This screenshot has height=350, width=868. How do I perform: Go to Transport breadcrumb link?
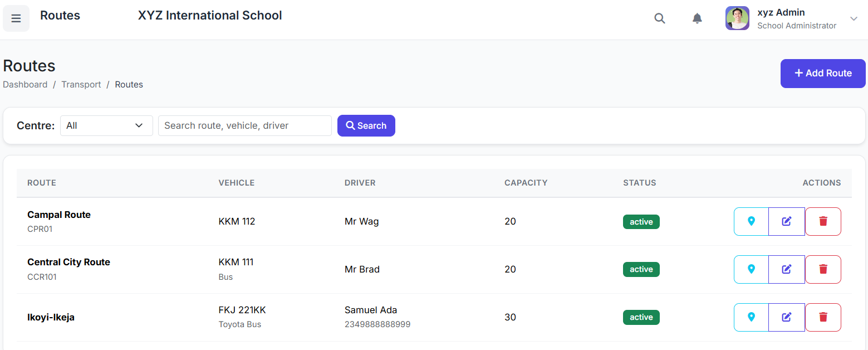click(x=81, y=85)
